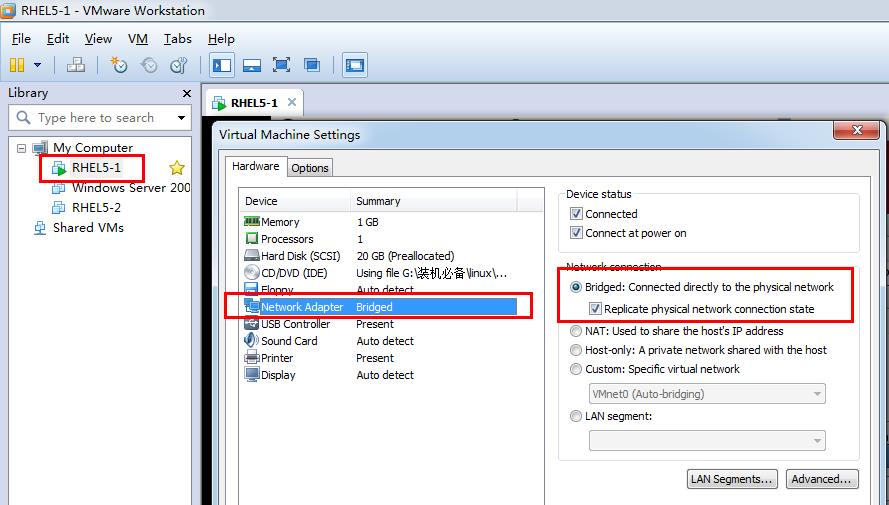Image resolution: width=889 pixels, height=505 pixels.
Task: Close the Virtual Machine Settings dialog
Action: click(857, 130)
